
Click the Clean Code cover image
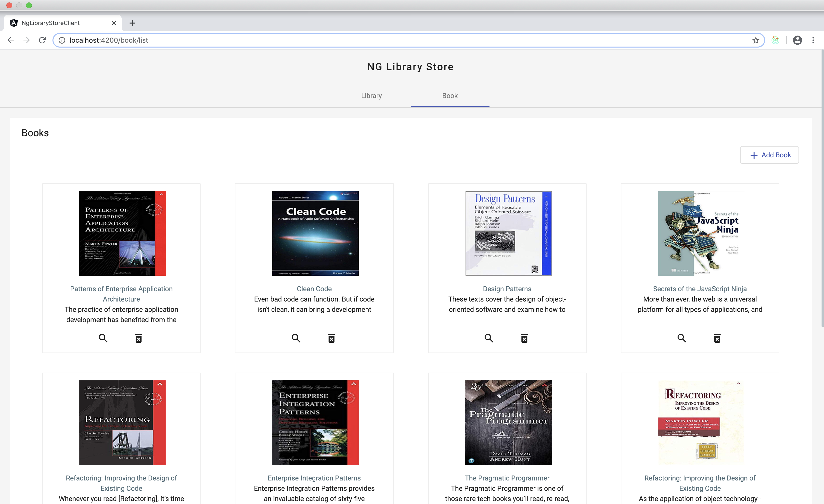click(315, 233)
